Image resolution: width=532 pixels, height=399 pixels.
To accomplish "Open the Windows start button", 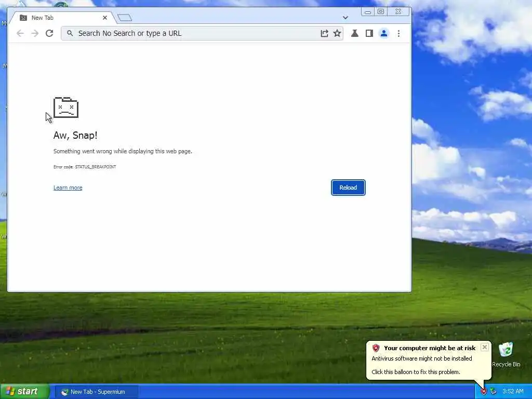I will [x=24, y=392].
